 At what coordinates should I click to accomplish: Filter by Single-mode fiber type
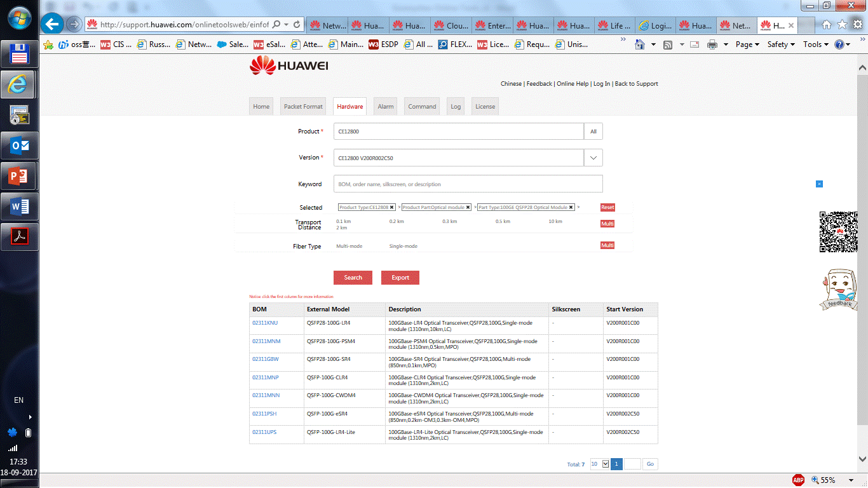(403, 246)
